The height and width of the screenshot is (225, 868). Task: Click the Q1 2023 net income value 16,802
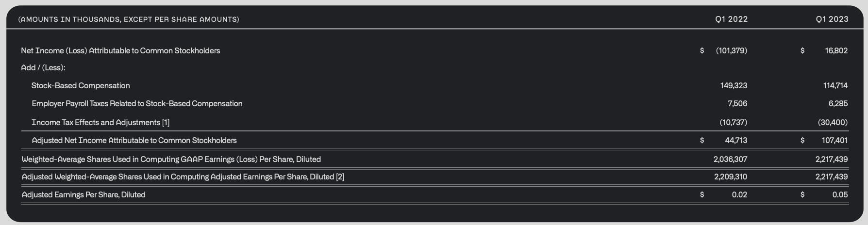coord(836,51)
